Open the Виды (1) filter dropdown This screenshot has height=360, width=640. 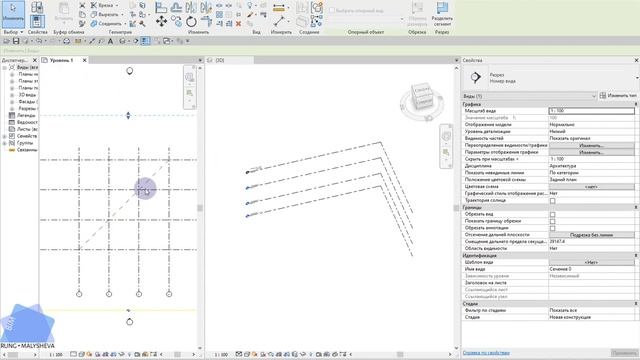click(x=529, y=96)
